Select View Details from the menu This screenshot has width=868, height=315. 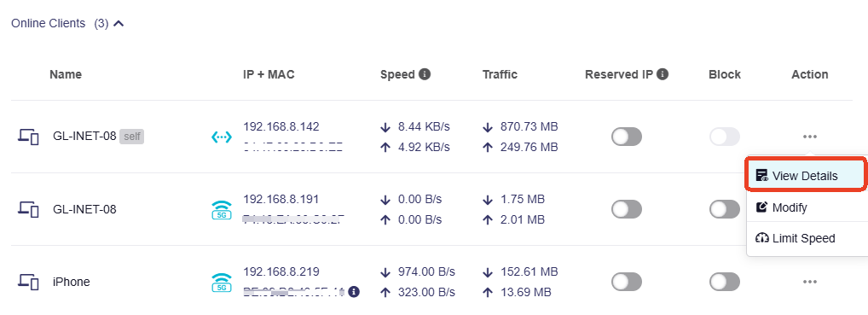coord(806,176)
